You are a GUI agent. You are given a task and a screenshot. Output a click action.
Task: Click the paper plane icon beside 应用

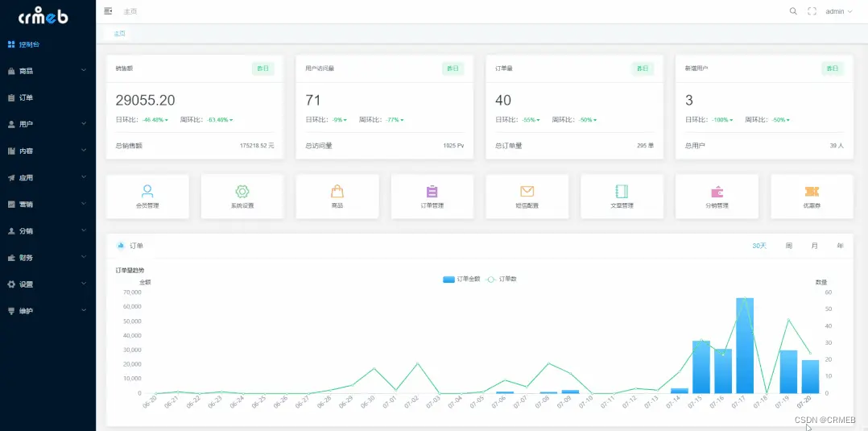11,177
